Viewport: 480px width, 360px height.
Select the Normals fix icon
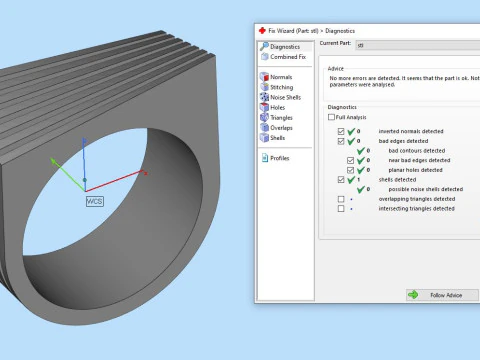point(264,77)
